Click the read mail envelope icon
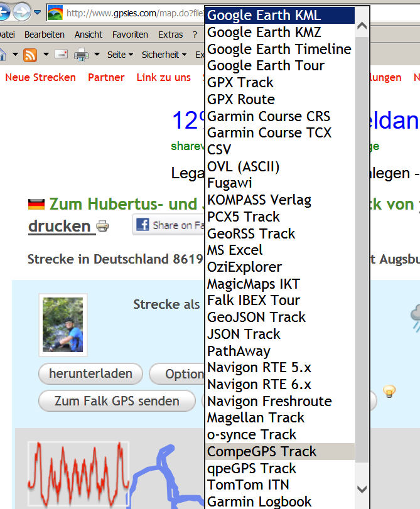Screen dimensions: 420x509 (61, 55)
